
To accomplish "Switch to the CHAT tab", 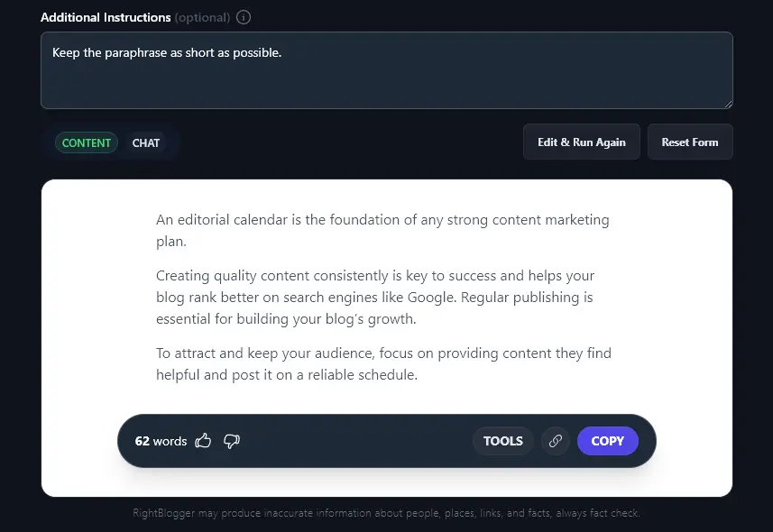I will tap(145, 142).
